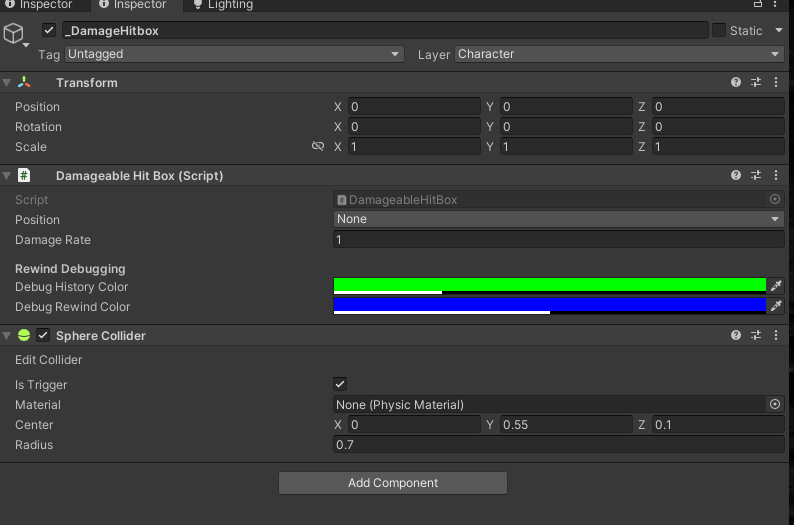The height and width of the screenshot is (525, 794).
Task: Open the Debug Rewind Color blue swatch
Action: 549,306
